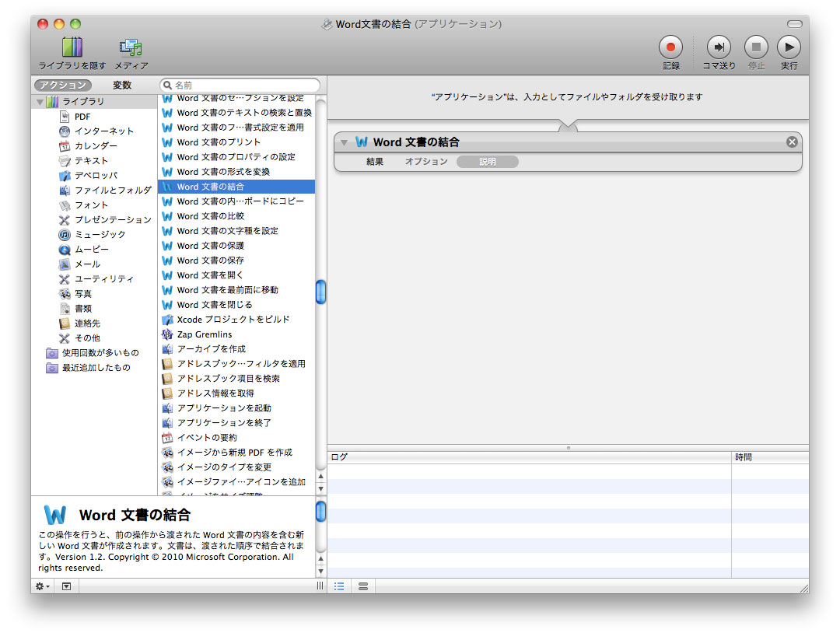Click the ログ column header
840x640 pixels.
point(530,457)
